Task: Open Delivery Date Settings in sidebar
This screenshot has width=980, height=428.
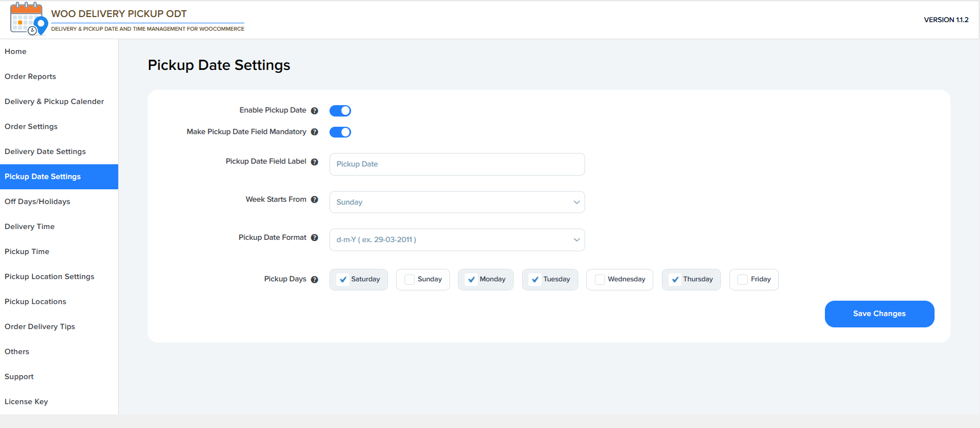Action: [45, 152]
